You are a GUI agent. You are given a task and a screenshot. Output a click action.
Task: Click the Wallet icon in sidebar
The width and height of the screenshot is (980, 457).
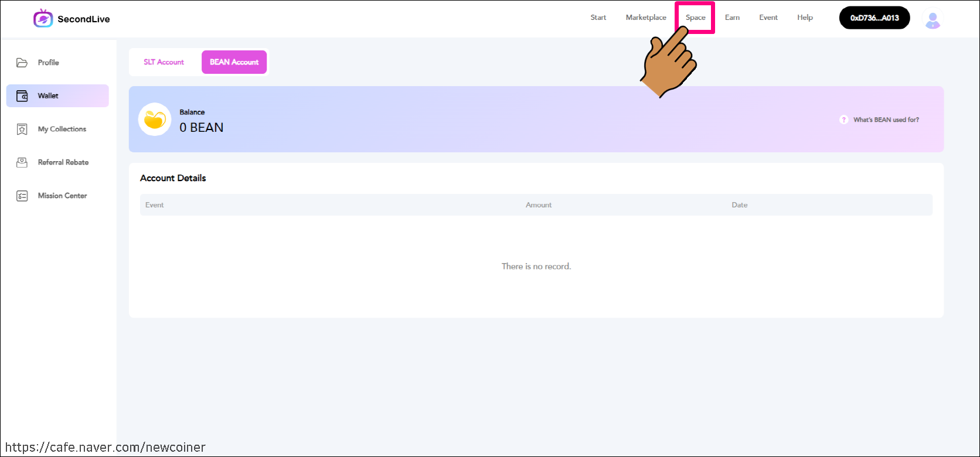[22, 96]
